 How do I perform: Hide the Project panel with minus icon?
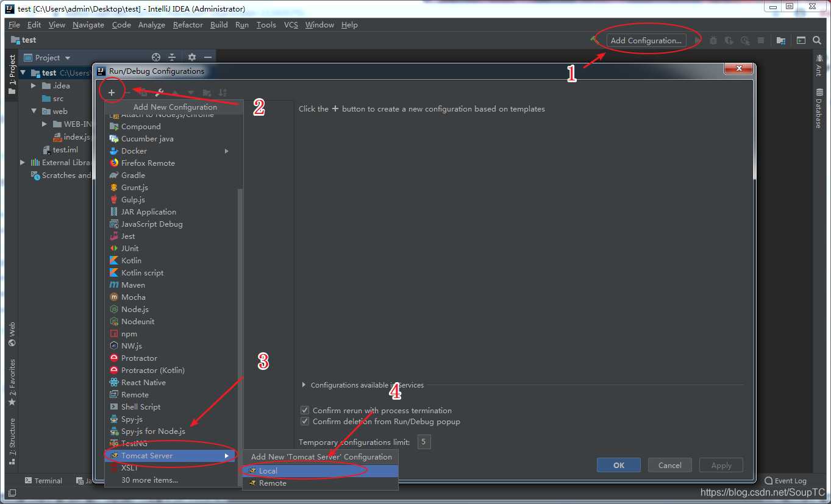coord(208,57)
